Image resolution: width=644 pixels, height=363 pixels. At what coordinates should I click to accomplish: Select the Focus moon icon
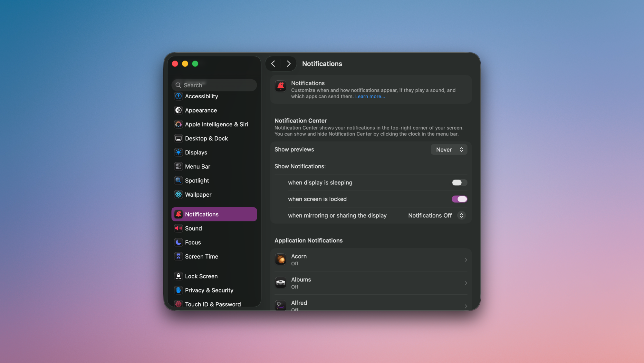tap(178, 242)
